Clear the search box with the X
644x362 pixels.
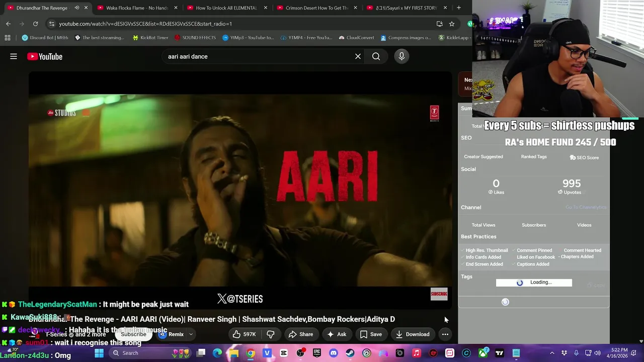tap(358, 56)
